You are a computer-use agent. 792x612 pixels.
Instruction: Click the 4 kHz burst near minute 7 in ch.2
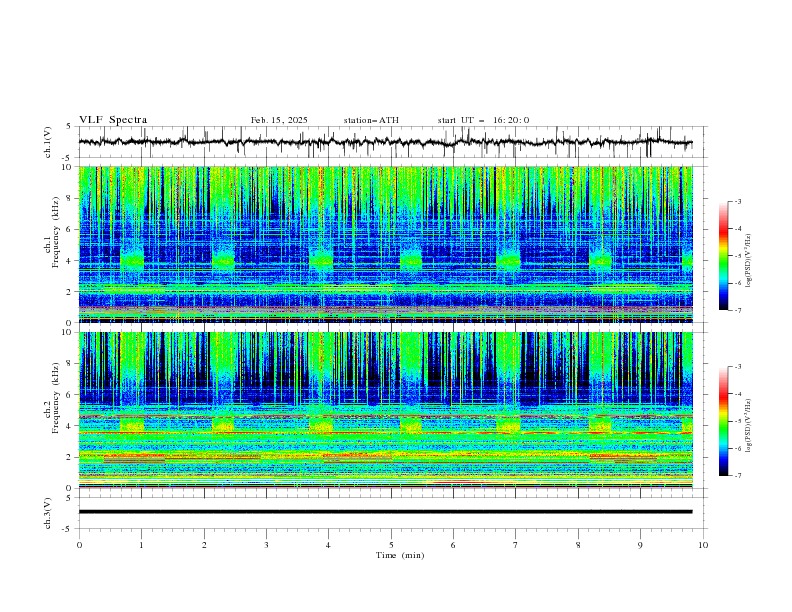[x=508, y=425]
